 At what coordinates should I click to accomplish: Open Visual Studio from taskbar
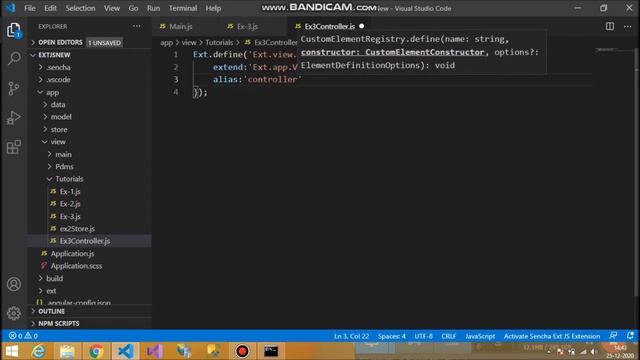[x=155, y=351]
